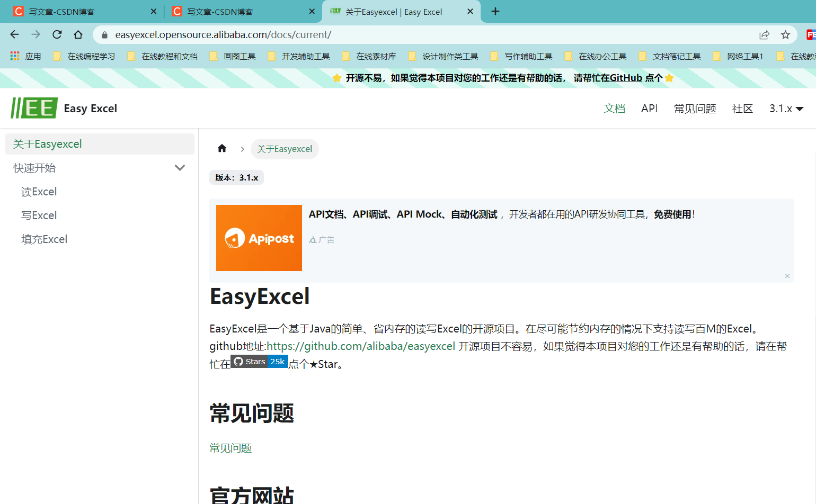Screen dimensions: 816x504
Task: Click the breadcrumb home icon
Action: coord(222,149)
